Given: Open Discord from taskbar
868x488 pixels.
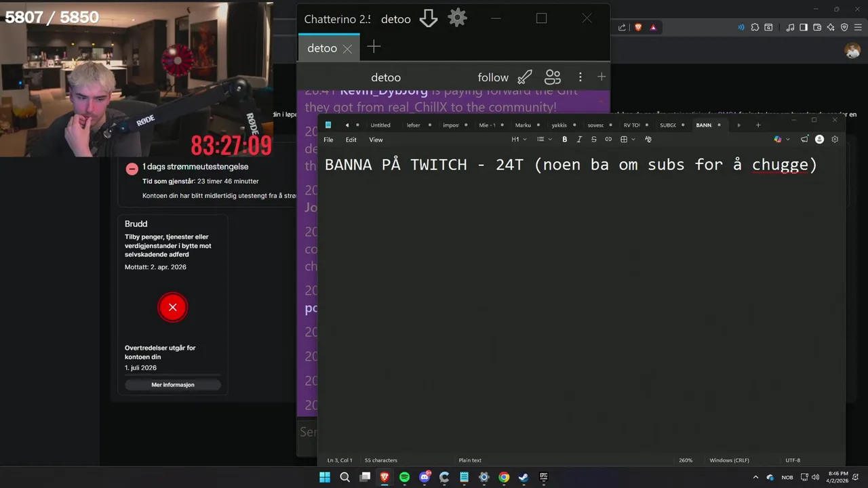Looking at the screenshot, I should tap(425, 477).
